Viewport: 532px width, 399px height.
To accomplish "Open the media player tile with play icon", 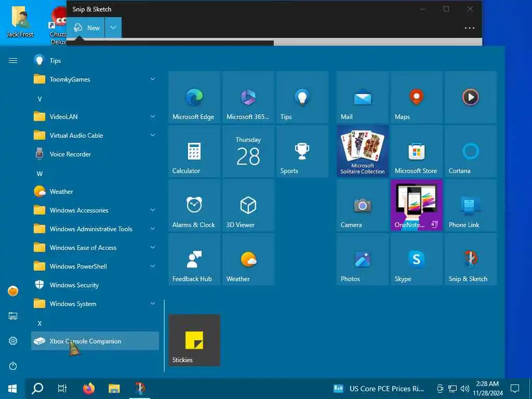I will tap(470, 97).
